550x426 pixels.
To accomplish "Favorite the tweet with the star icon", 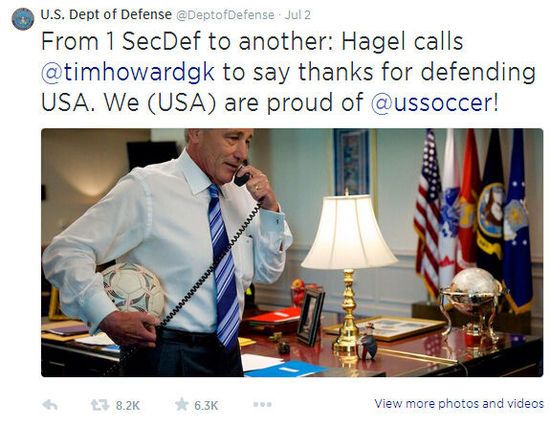I will coord(182,405).
